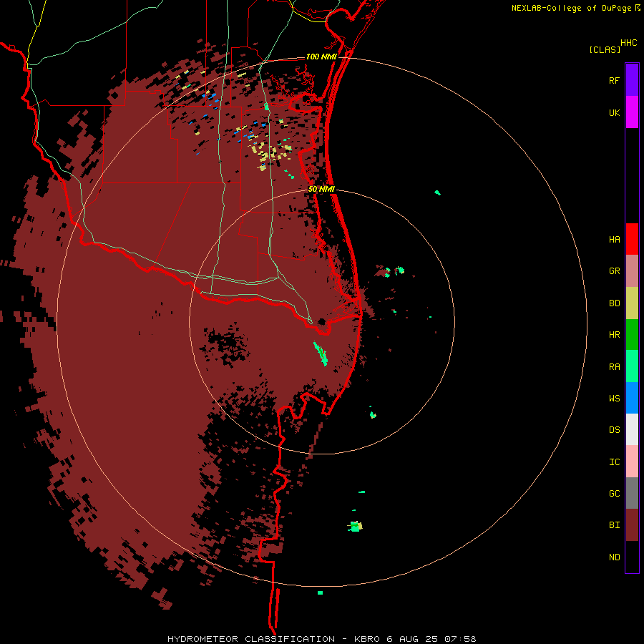Click the HHC product code label
This screenshot has height=644, width=644.
point(628,43)
